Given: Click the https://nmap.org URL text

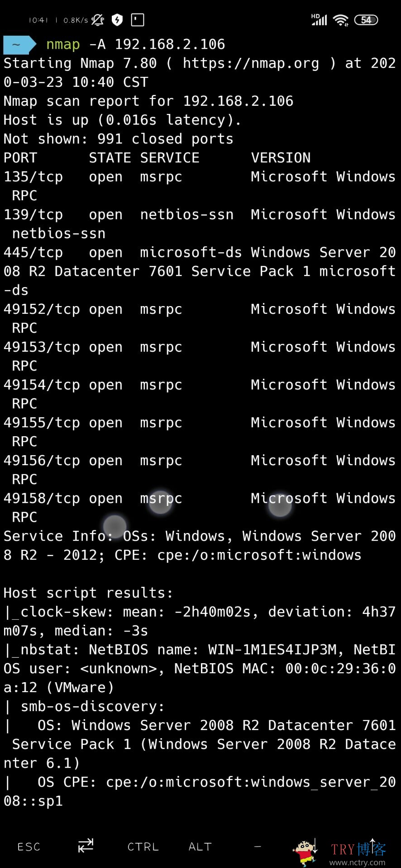Looking at the screenshot, I should pos(251,63).
